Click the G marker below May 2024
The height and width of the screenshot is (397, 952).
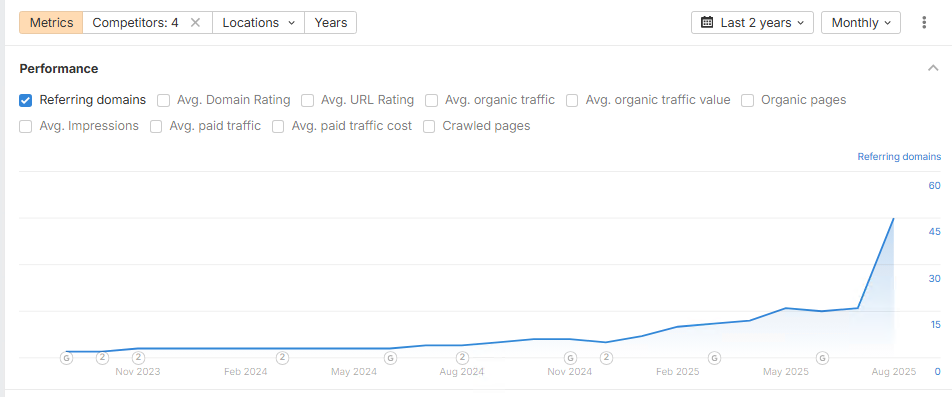point(390,358)
